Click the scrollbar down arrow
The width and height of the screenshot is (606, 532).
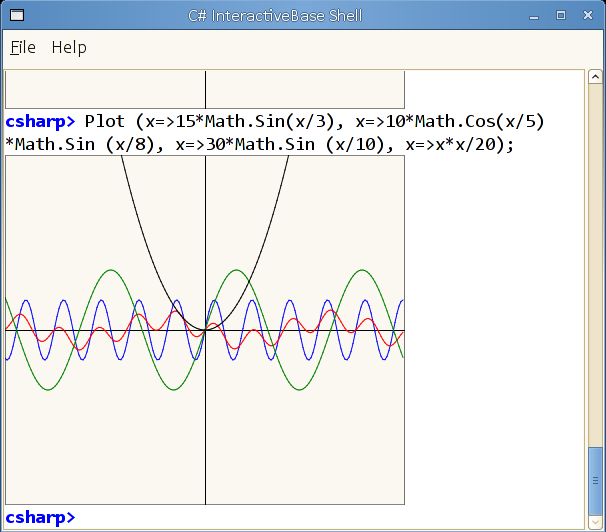[595, 523]
